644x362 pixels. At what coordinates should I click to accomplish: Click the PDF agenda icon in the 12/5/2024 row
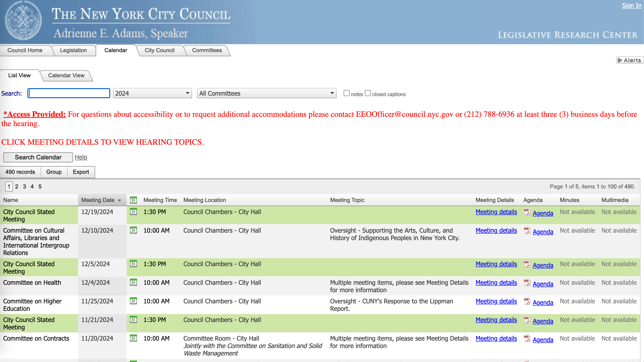[527, 264]
